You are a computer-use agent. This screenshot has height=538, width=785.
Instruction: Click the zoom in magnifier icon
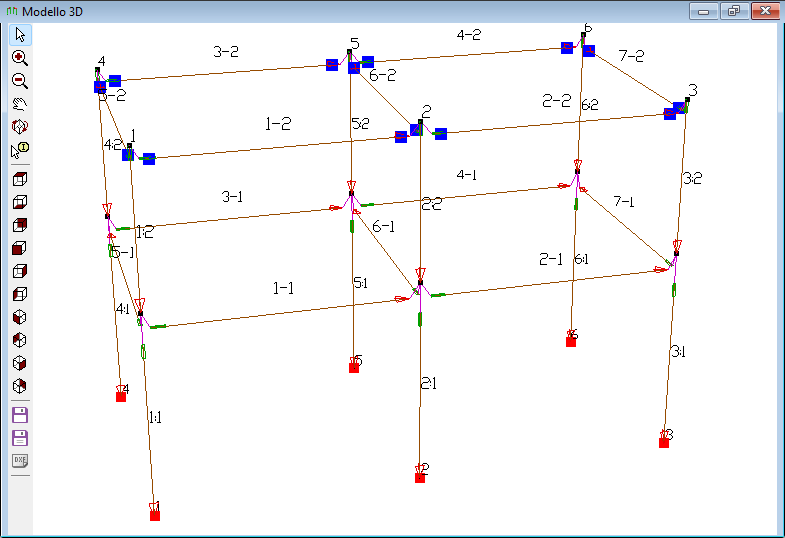point(20,58)
